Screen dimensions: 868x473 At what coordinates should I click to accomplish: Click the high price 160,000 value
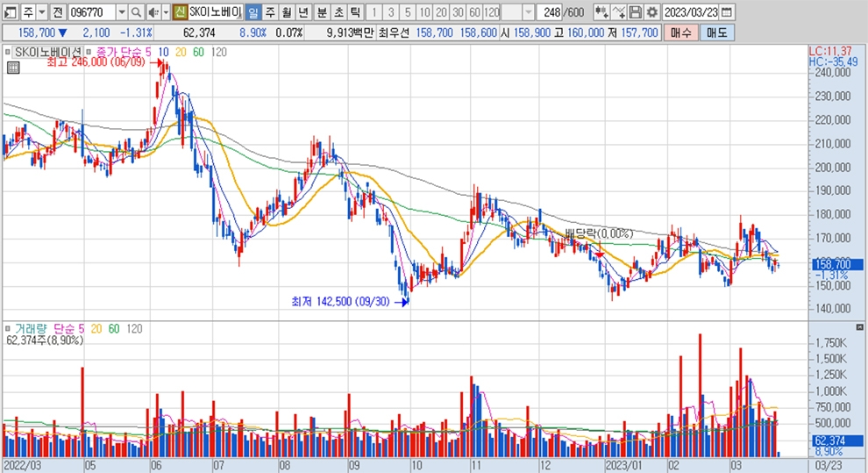click(585, 32)
